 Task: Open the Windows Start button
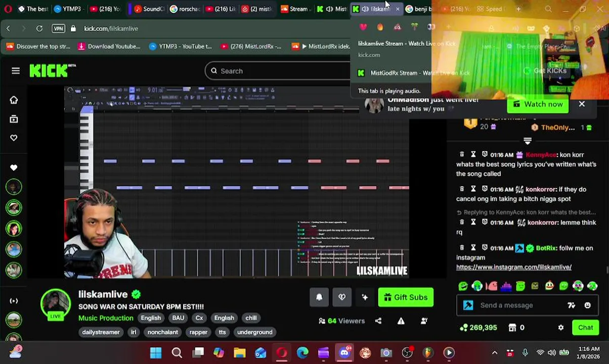(155, 353)
